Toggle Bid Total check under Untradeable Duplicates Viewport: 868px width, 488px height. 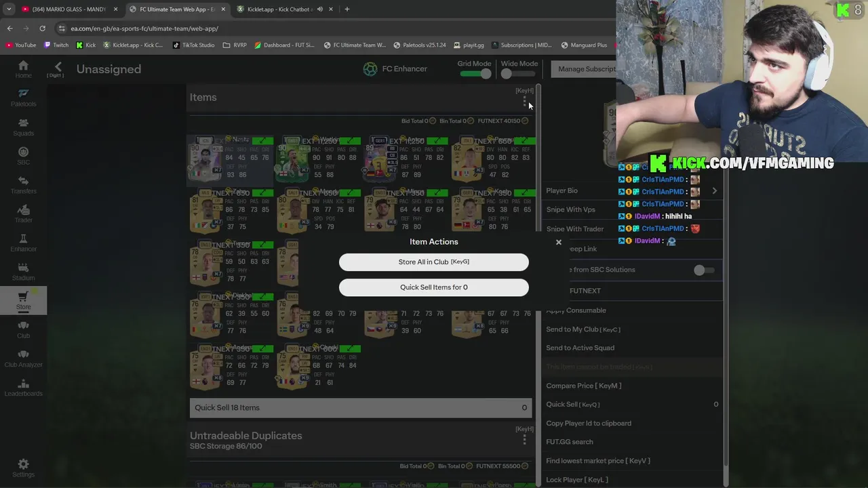(x=433, y=466)
